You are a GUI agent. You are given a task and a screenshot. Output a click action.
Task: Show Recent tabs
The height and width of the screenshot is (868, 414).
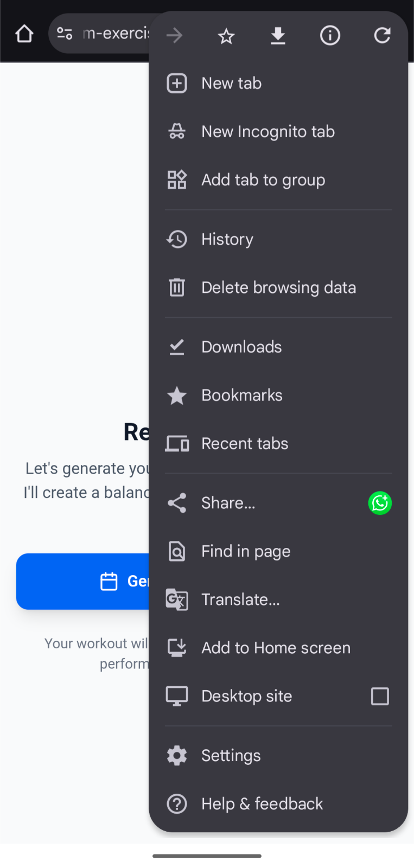tap(245, 443)
